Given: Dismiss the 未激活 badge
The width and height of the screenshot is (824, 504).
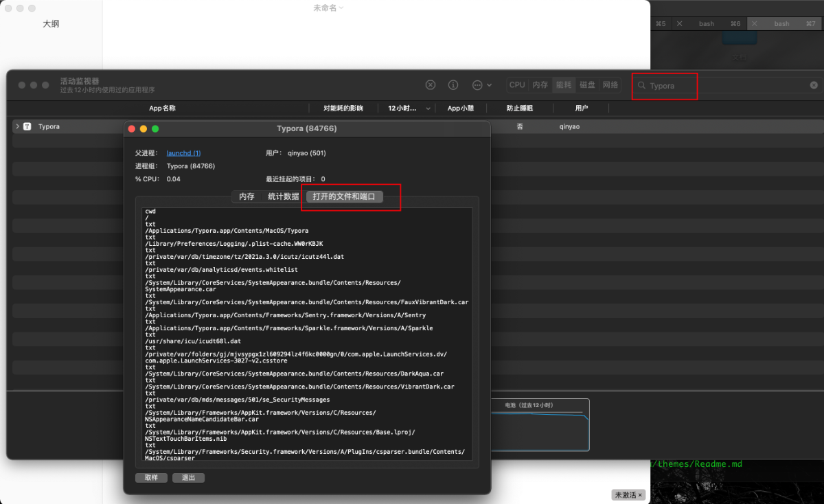Looking at the screenshot, I should [x=640, y=495].
